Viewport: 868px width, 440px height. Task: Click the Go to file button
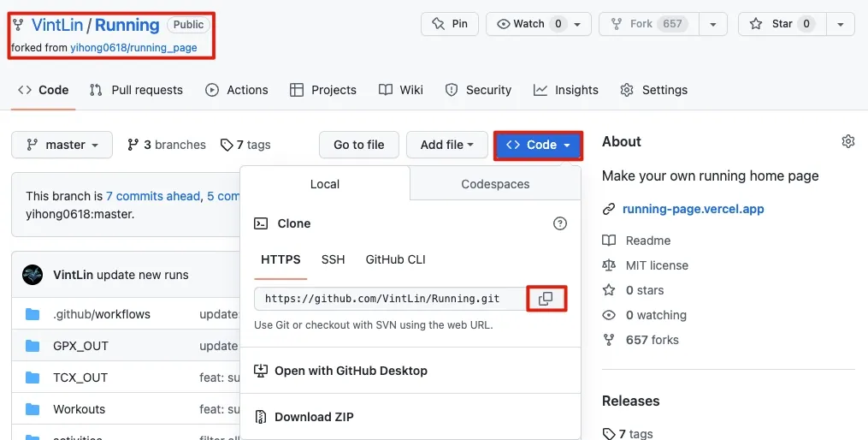point(358,145)
